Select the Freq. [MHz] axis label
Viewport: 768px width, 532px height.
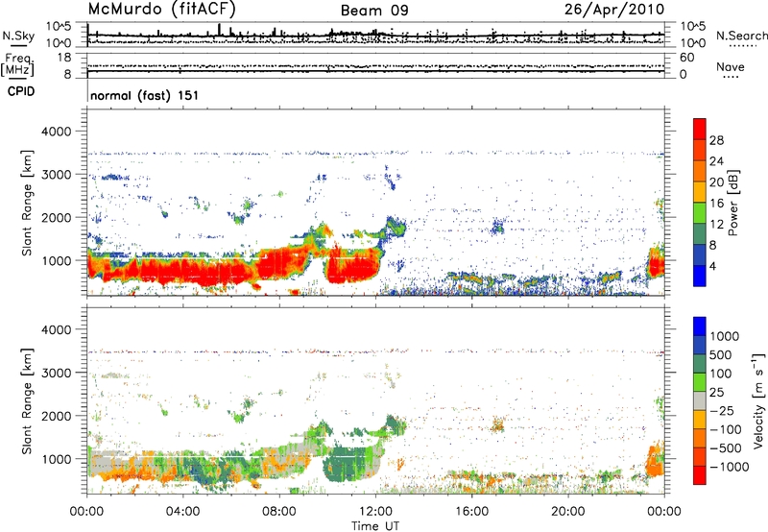[x=17, y=64]
